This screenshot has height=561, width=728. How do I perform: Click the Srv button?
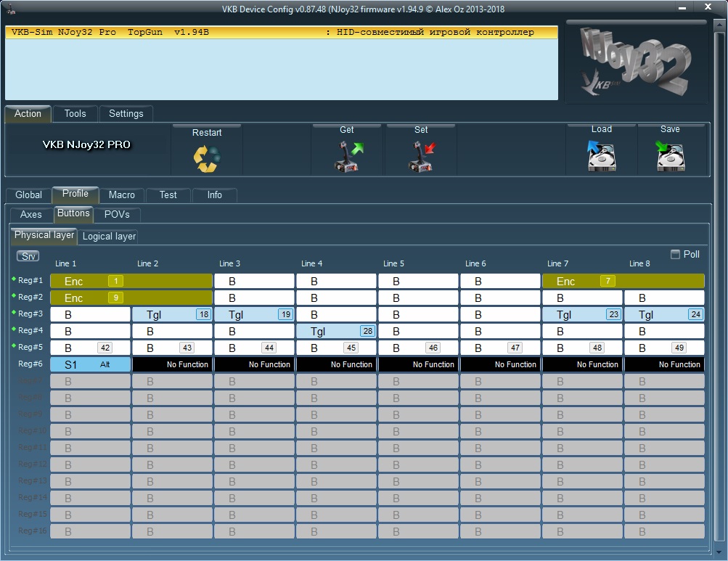(28, 256)
